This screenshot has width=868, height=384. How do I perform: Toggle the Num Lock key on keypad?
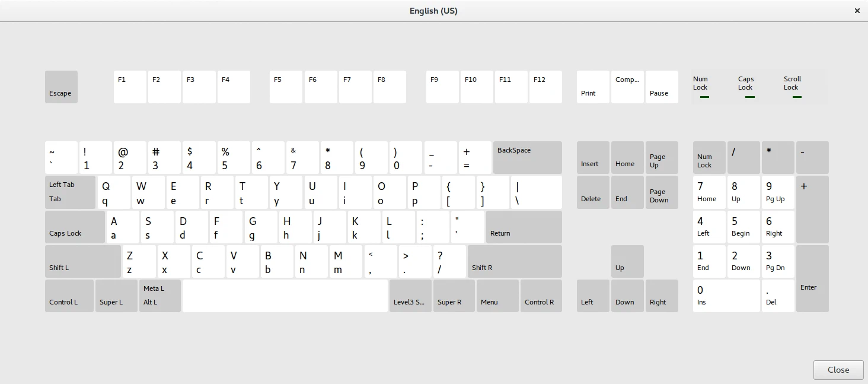coord(709,157)
